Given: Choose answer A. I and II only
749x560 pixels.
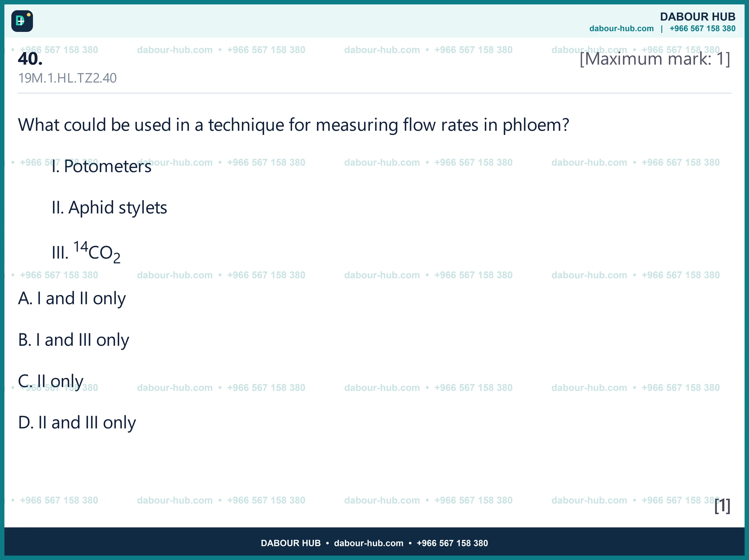Looking at the screenshot, I should 72,298.
